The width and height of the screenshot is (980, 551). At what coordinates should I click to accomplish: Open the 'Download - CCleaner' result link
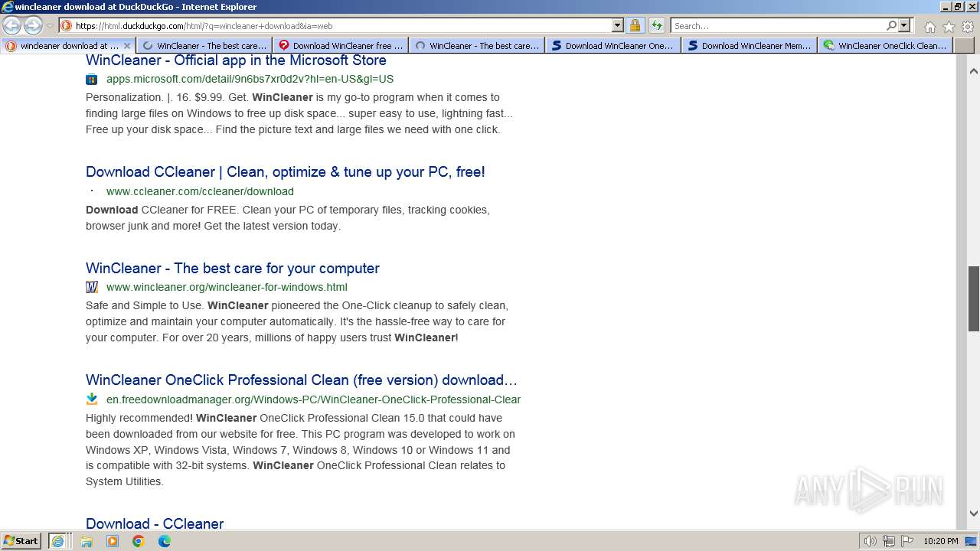(x=155, y=524)
